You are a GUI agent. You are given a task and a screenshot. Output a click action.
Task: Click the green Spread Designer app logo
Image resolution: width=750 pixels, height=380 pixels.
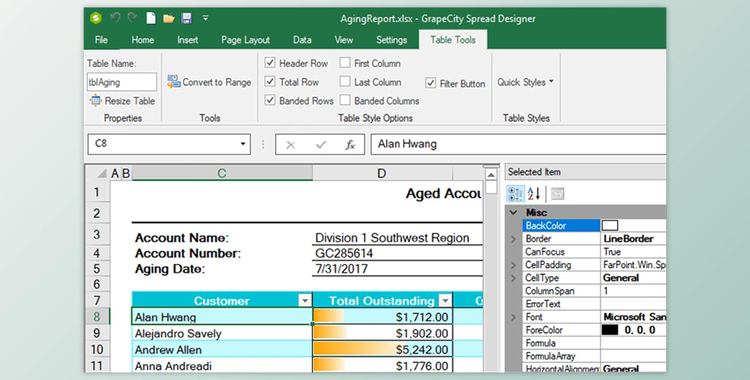click(x=96, y=18)
